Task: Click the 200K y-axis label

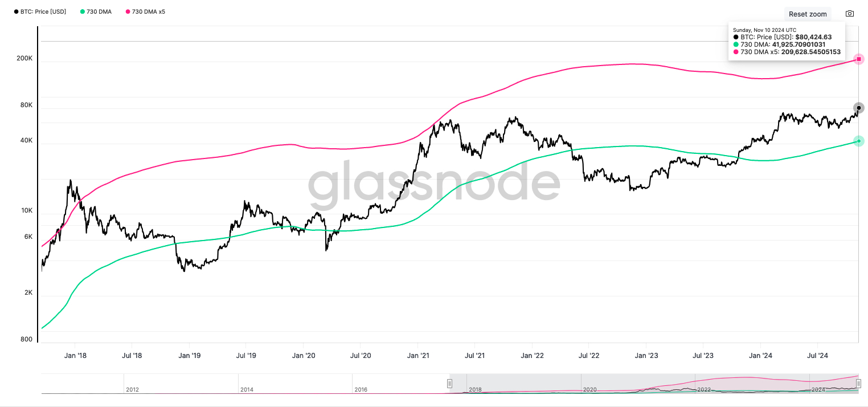Action: tap(24, 59)
